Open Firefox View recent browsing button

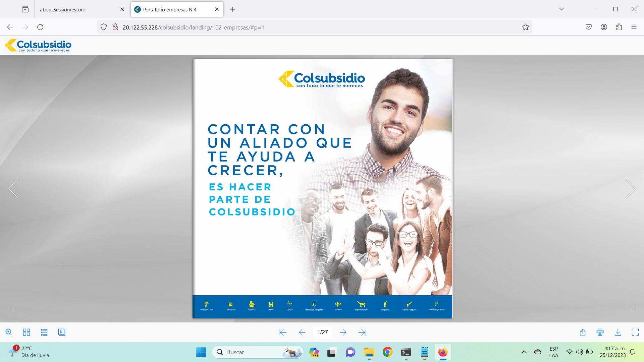[x=25, y=9]
